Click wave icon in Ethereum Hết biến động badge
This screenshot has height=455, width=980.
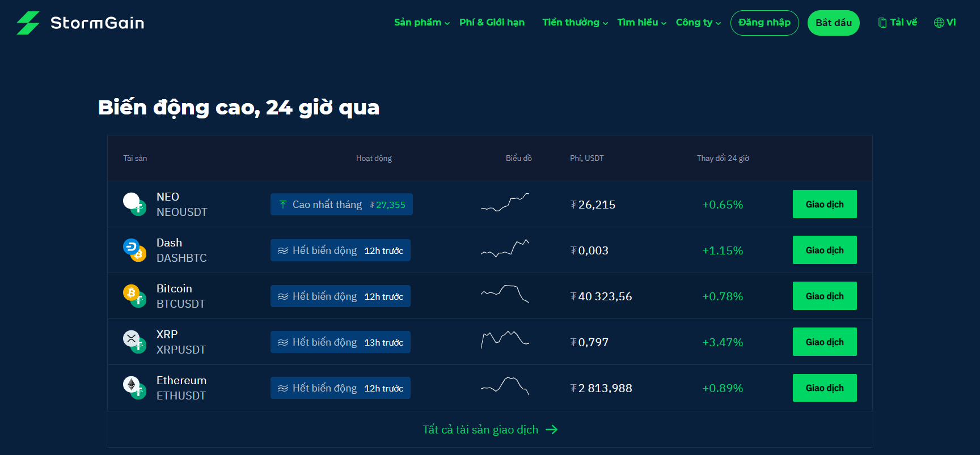(x=283, y=388)
